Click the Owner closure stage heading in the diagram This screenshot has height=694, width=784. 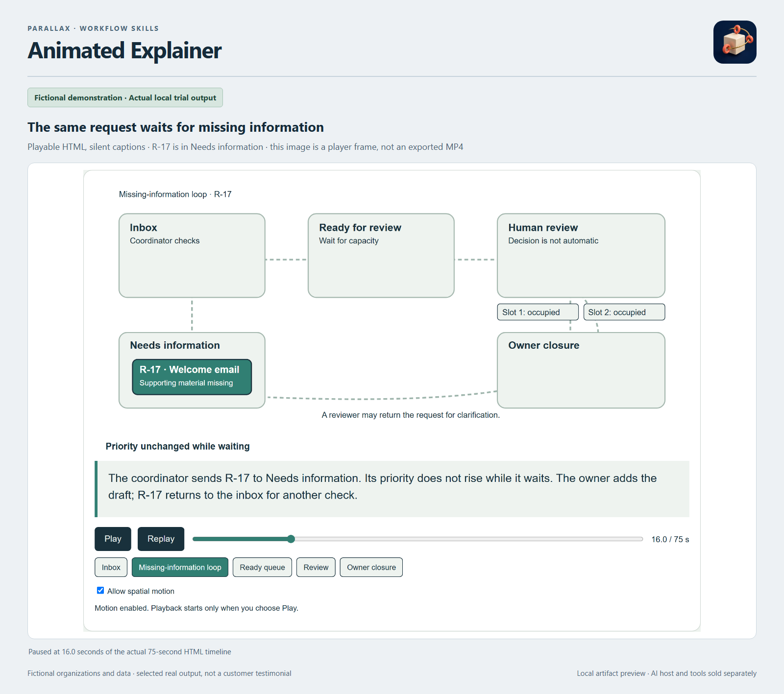[x=544, y=345]
